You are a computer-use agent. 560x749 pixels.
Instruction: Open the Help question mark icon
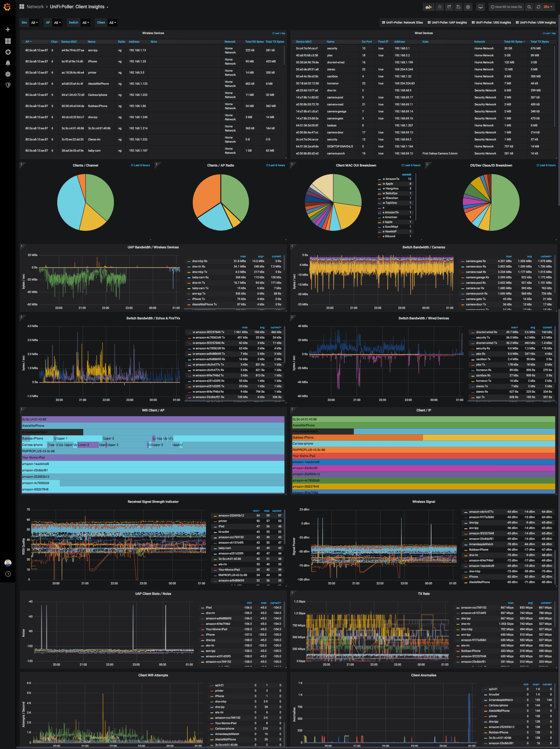pos(8,574)
